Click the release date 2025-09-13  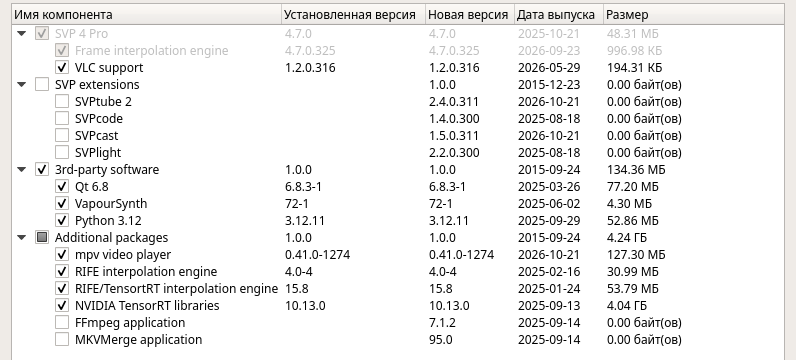pos(549,306)
